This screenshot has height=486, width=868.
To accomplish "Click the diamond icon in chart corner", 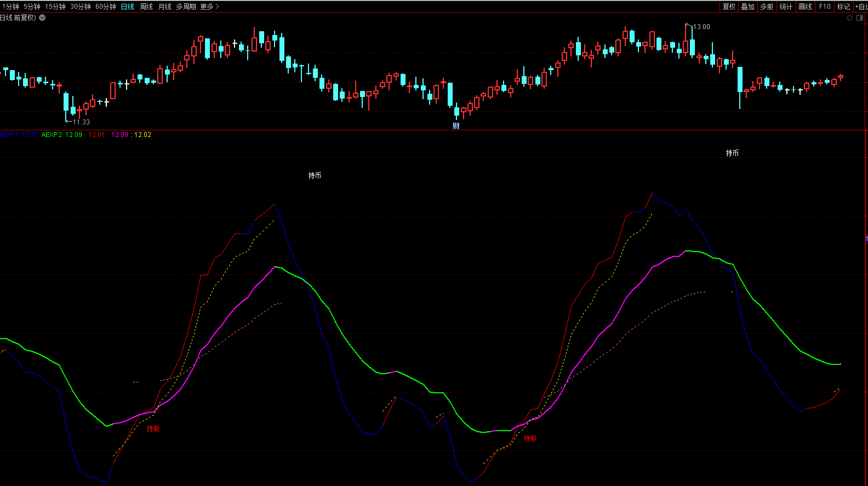I will click(x=850, y=18).
